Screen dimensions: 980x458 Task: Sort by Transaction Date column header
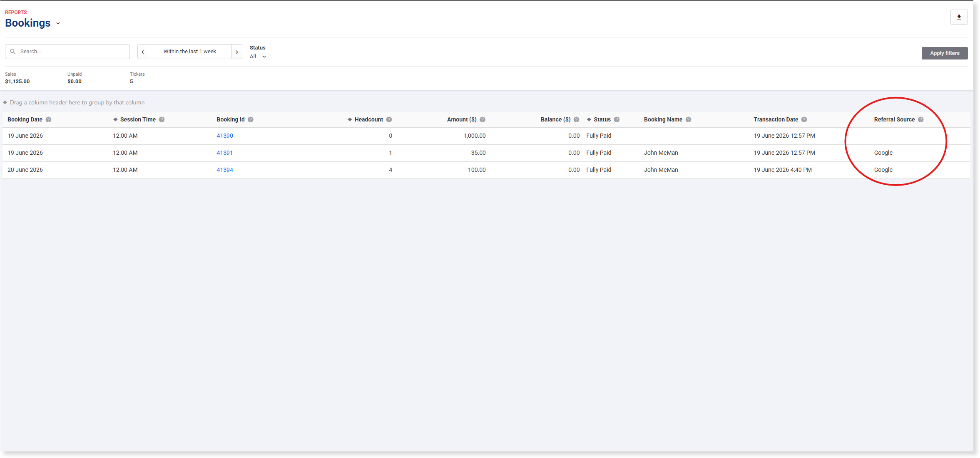point(776,119)
